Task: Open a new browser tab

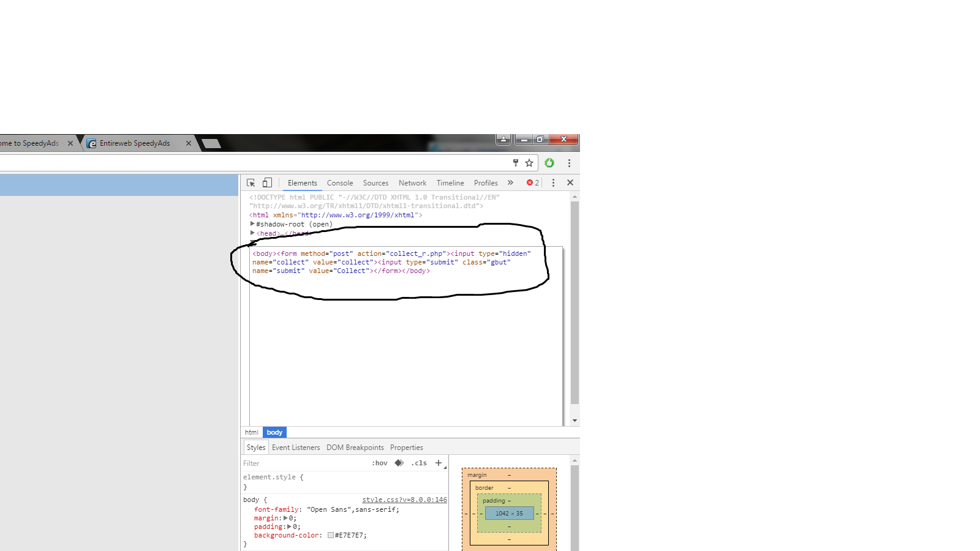Action: click(x=211, y=143)
